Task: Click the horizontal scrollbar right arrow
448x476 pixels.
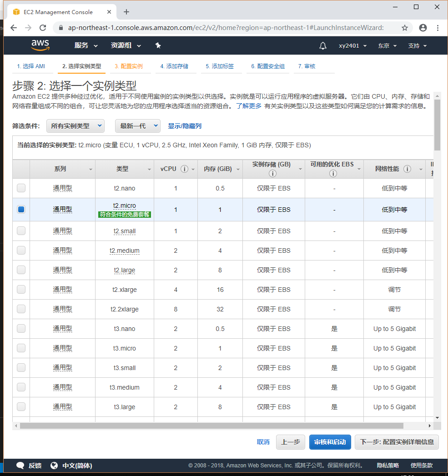Action: 429,426
